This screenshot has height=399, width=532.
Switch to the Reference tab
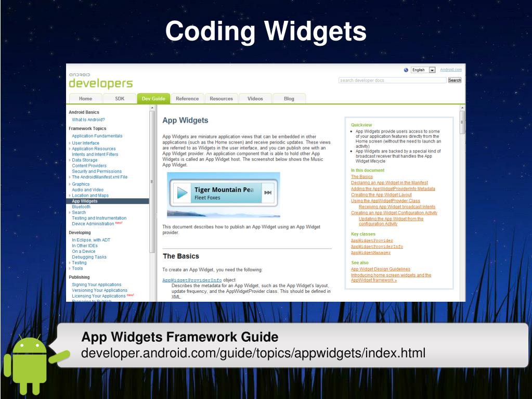[x=187, y=99]
